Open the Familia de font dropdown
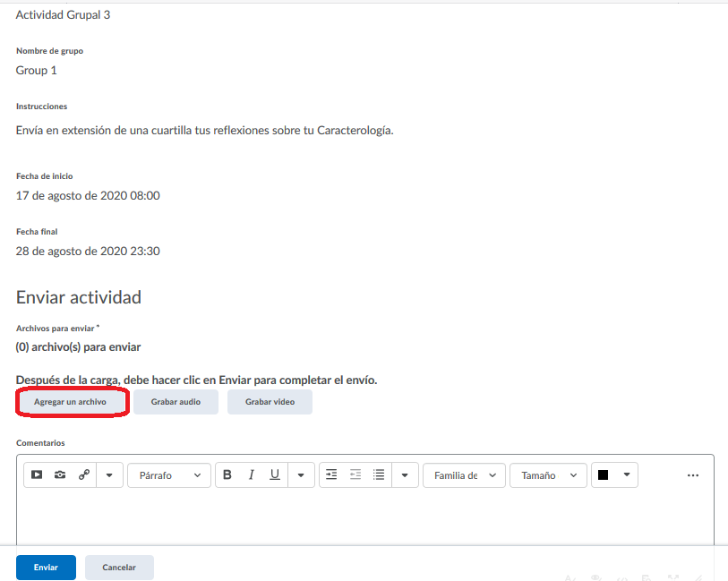Viewport: 728px width, 581px height. (x=464, y=475)
